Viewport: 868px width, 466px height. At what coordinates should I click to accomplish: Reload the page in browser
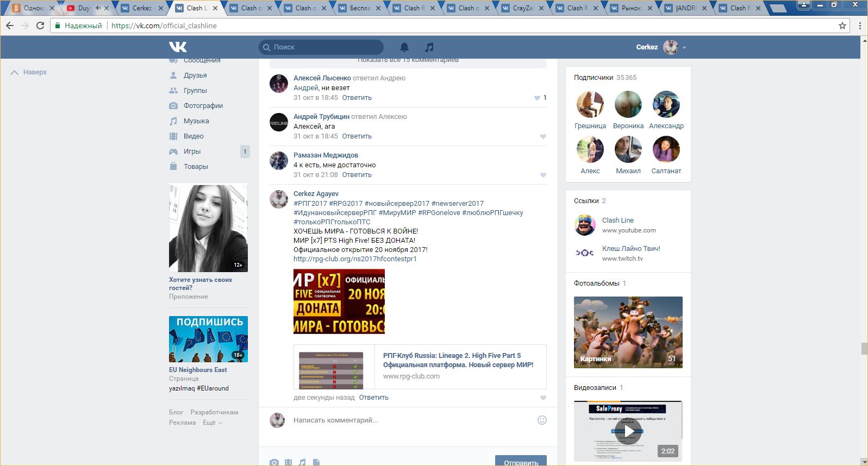coord(40,26)
